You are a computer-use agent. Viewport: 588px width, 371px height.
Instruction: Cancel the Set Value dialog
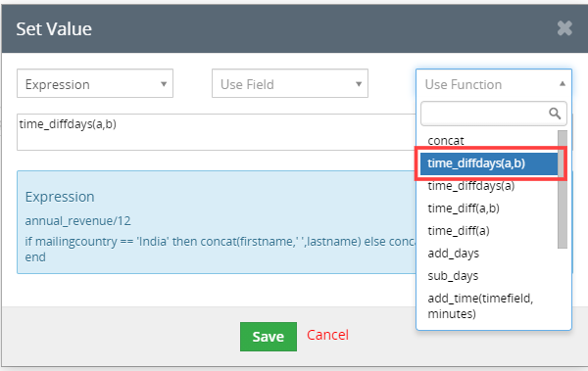pyautogui.click(x=327, y=335)
